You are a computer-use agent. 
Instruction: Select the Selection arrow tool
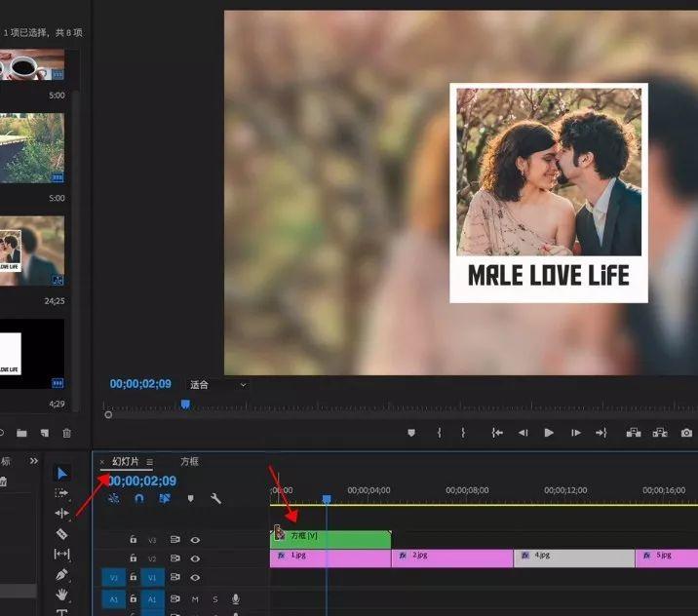point(62,473)
